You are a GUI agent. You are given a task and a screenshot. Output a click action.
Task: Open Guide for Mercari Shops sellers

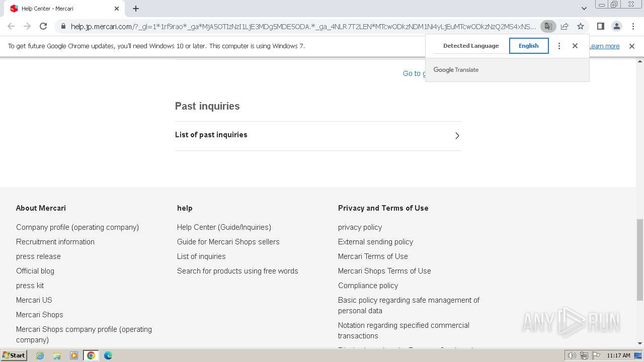[x=228, y=242]
